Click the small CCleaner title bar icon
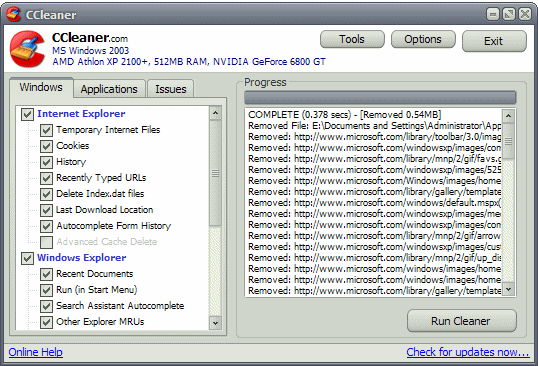Viewport: 538px width, 366px height. click(14, 14)
